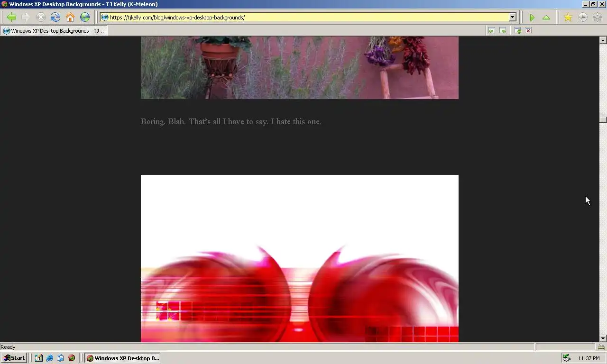This screenshot has height=364, width=607.
Task: Click the system tray network icon
Action: 567,358
